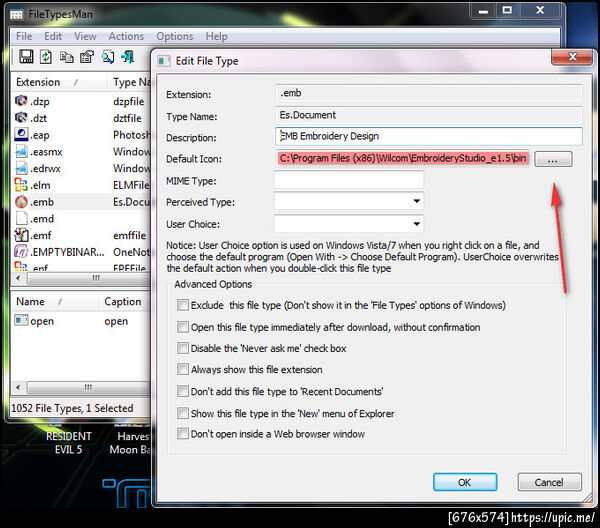600x528 pixels.
Task: Open the Actions menu
Action: (x=126, y=36)
